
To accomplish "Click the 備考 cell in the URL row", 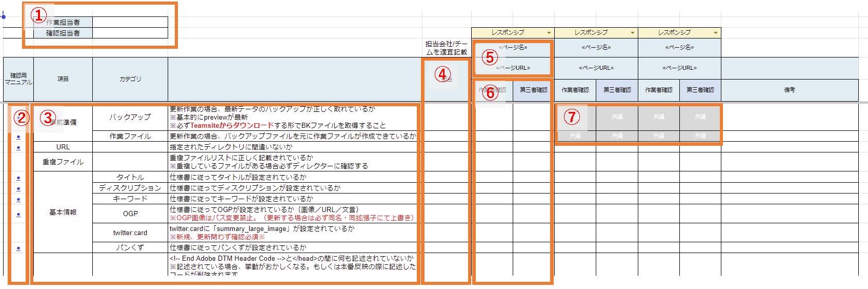I will coord(790,147).
